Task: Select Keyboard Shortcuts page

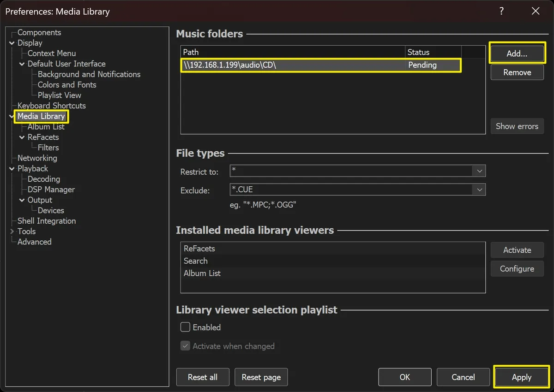Action: pos(52,106)
